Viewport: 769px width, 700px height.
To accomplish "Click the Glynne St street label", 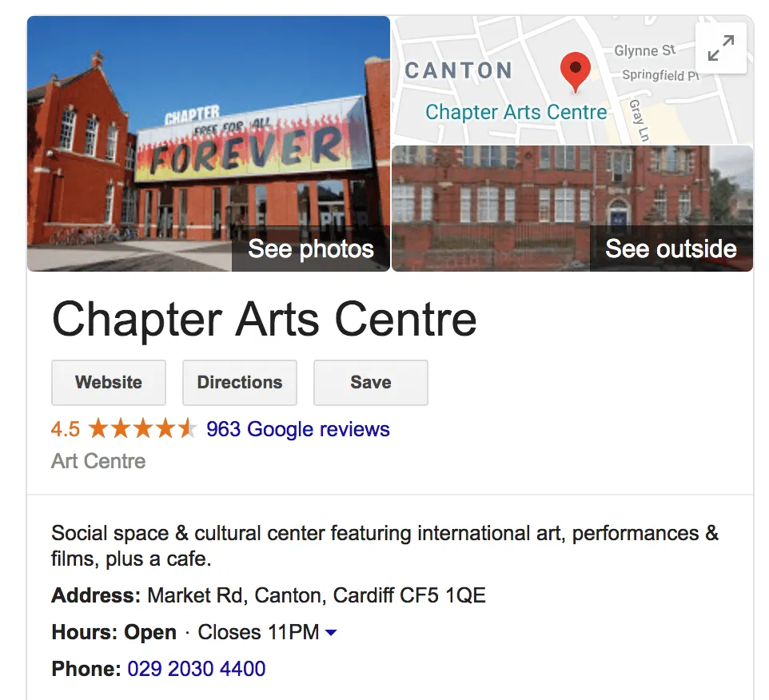I will click(x=647, y=50).
